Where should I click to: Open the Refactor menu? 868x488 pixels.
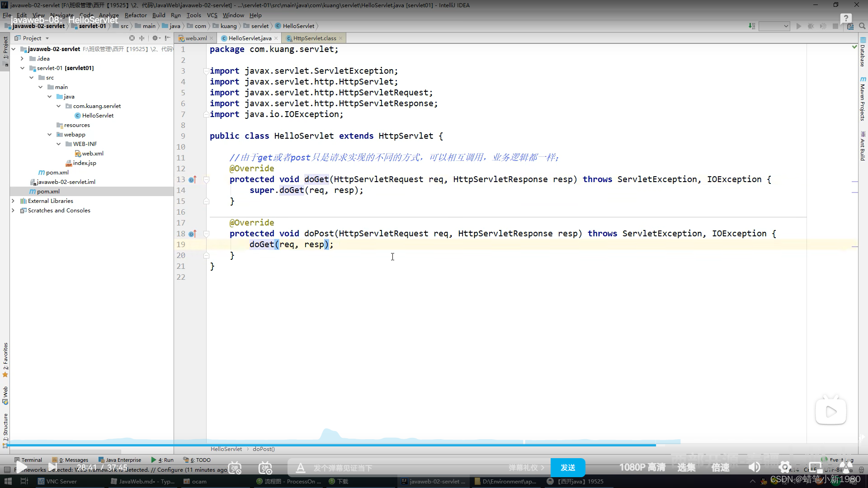pos(135,15)
